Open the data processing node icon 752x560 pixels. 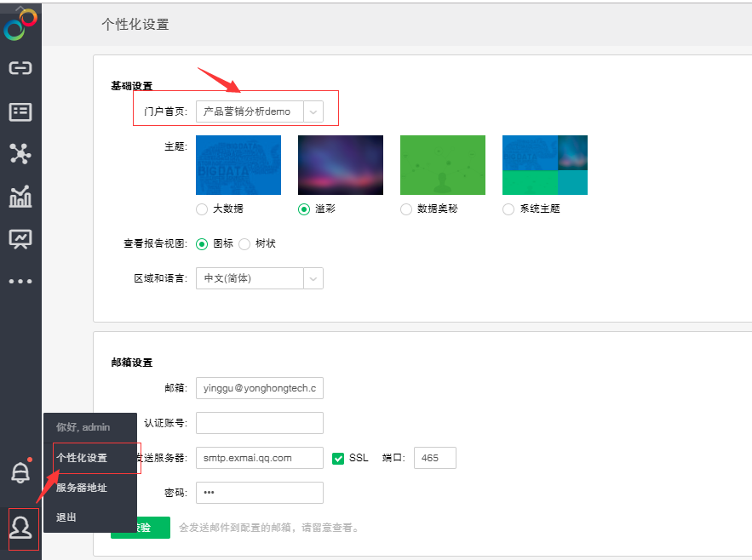(x=19, y=154)
